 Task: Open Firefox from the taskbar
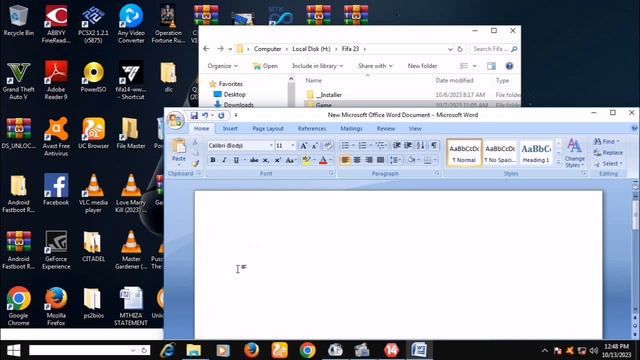point(251,350)
